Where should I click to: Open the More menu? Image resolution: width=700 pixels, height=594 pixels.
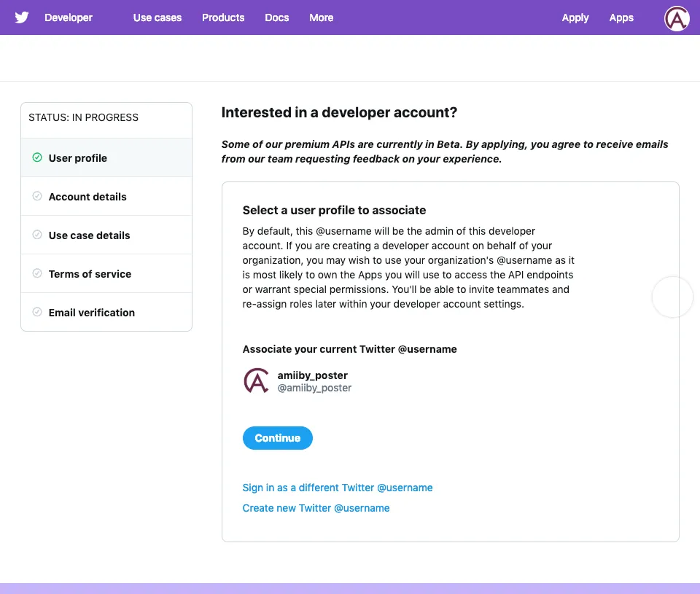click(x=322, y=17)
